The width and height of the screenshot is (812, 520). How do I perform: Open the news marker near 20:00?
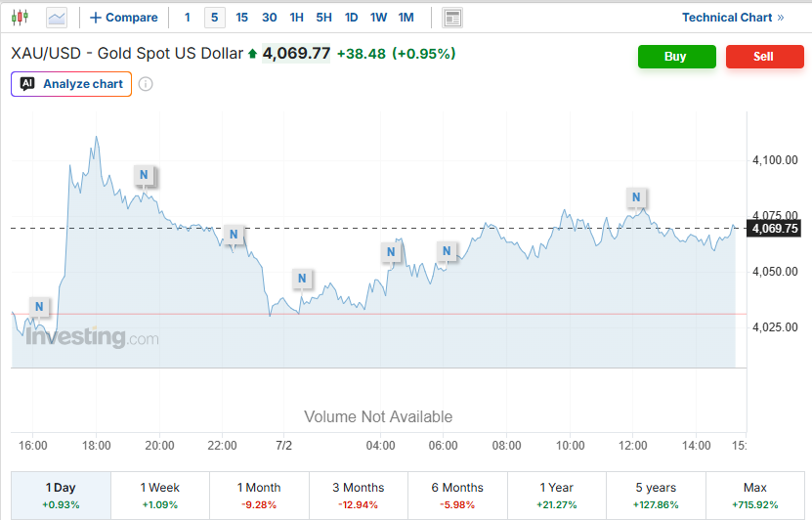pyautogui.click(x=144, y=175)
